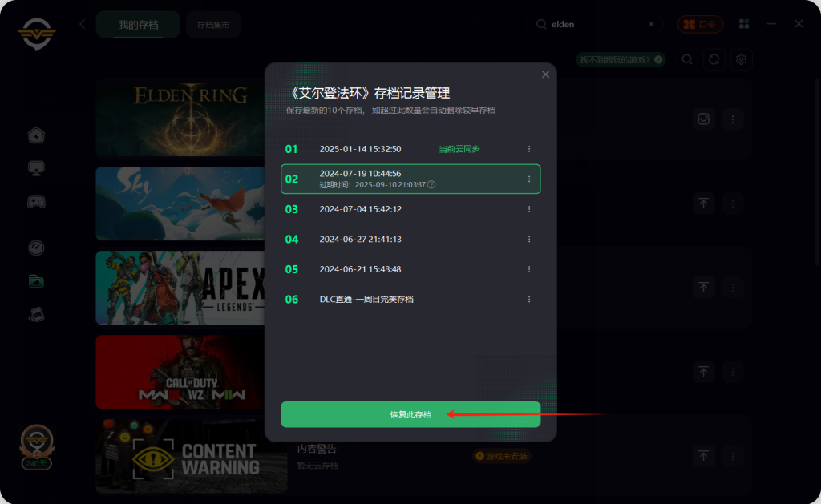Open menu for save record 03

coord(529,209)
